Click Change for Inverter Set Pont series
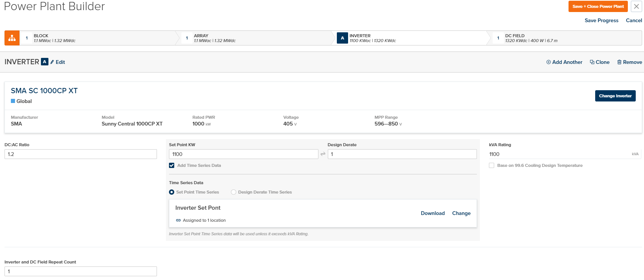The image size is (644, 280). [461, 213]
